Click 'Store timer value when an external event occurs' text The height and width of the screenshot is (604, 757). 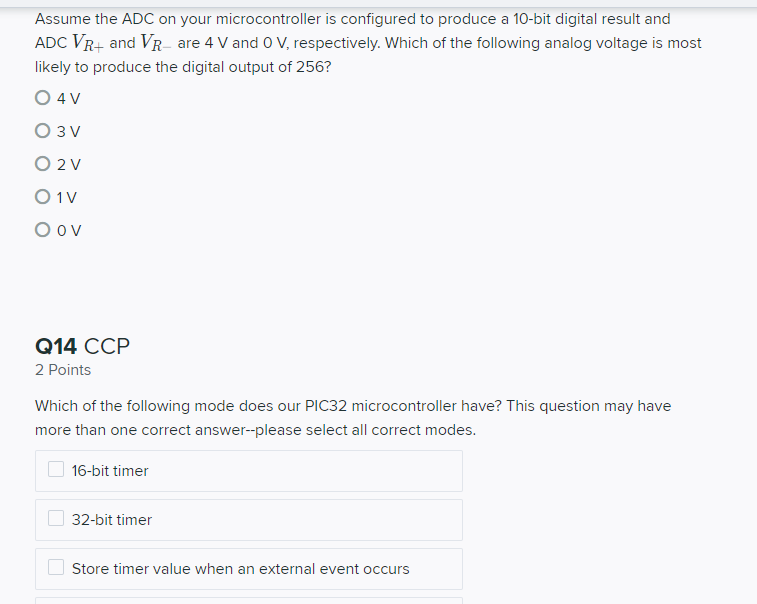coord(240,569)
